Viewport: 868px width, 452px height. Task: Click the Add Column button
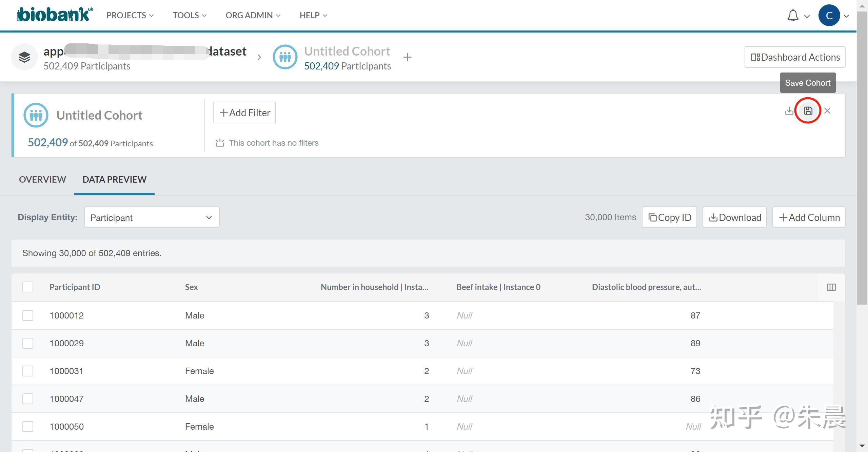[x=809, y=218]
